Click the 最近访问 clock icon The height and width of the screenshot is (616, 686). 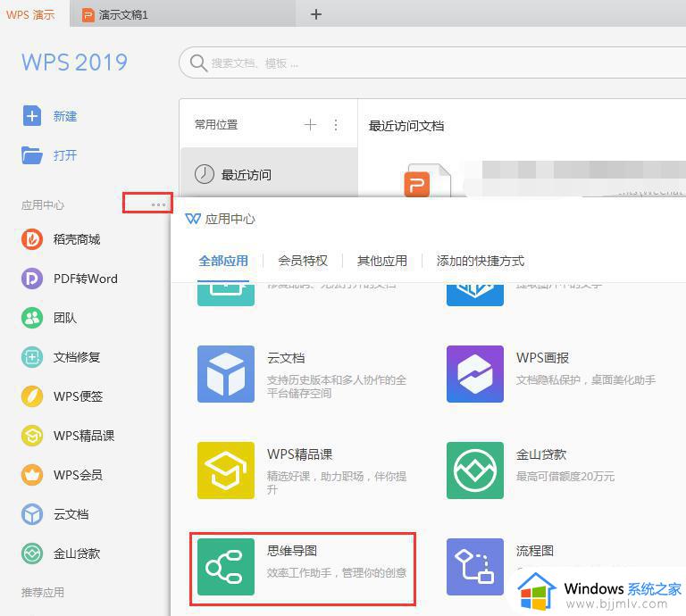(205, 174)
